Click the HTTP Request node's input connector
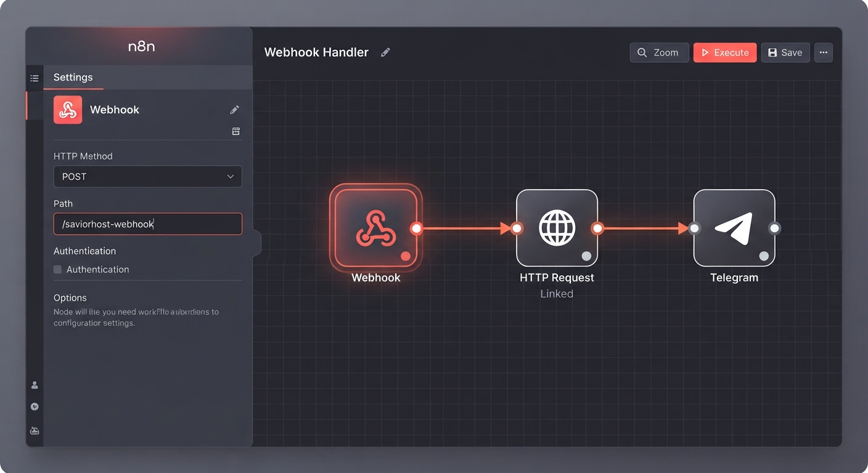Image resolution: width=868 pixels, height=473 pixels. [517, 228]
